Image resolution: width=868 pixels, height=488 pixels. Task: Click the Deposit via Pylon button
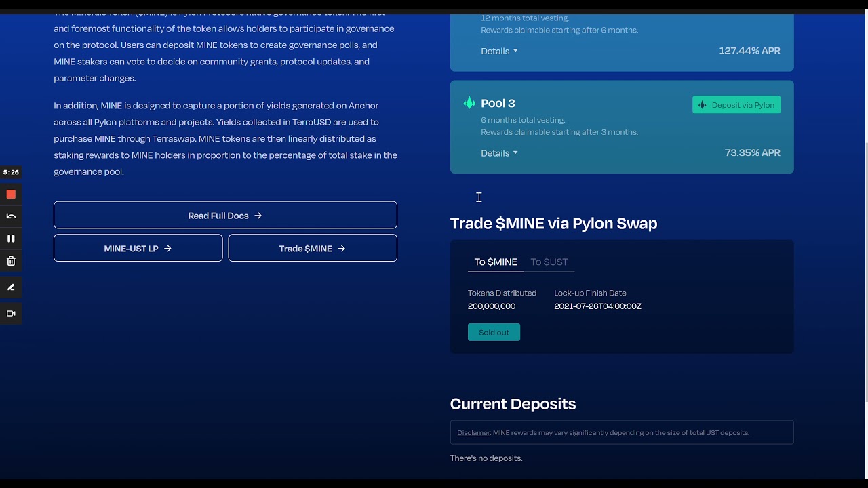point(736,105)
